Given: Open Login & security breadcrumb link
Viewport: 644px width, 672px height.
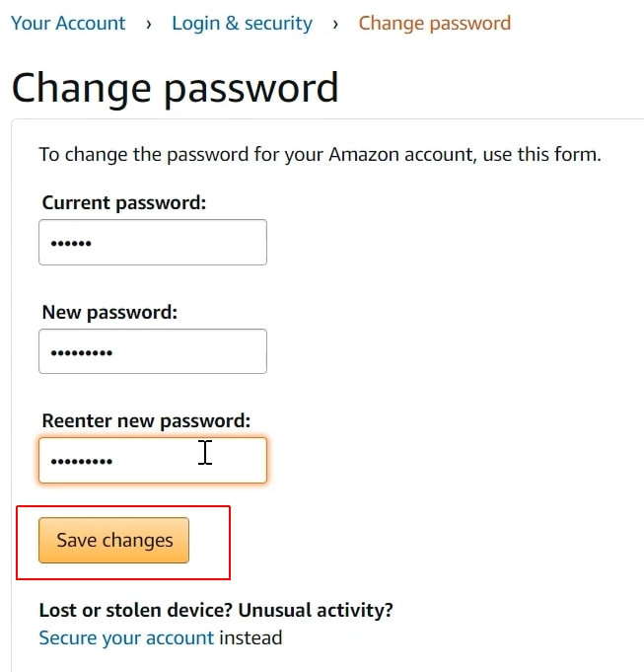Looking at the screenshot, I should (x=241, y=23).
